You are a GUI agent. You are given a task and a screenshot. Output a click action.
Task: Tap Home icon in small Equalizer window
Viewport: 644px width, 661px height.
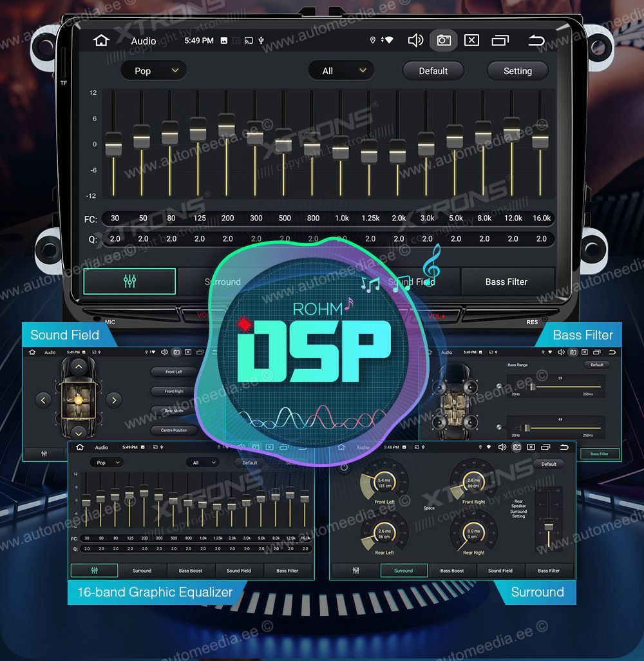[x=80, y=447]
